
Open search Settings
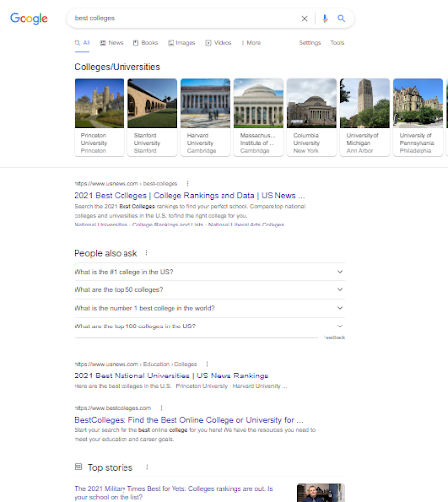pyautogui.click(x=310, y=43)
